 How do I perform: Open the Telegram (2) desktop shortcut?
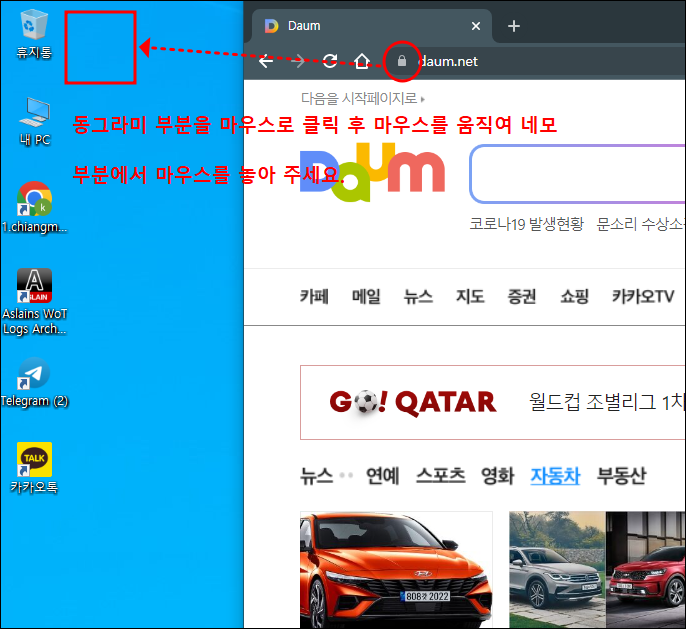(34, 382)
